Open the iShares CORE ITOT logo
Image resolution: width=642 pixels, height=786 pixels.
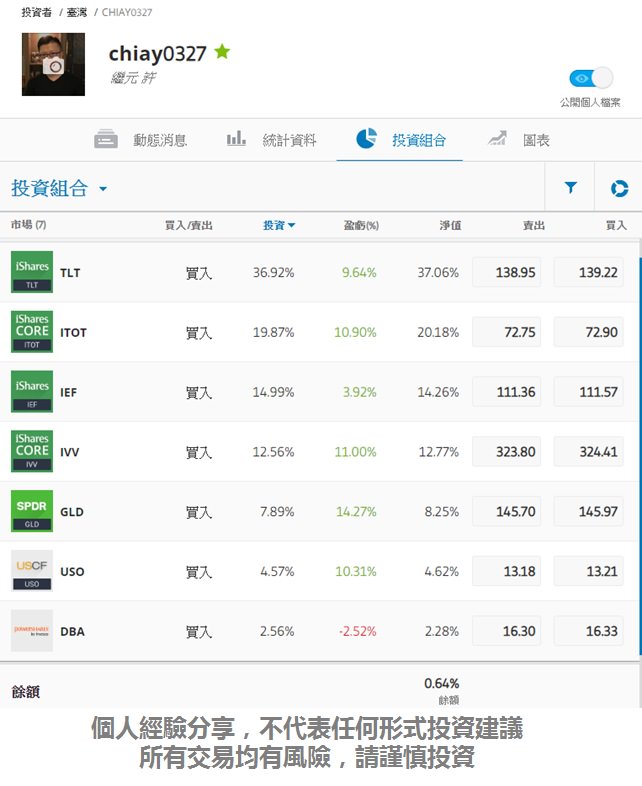(32, 331)
